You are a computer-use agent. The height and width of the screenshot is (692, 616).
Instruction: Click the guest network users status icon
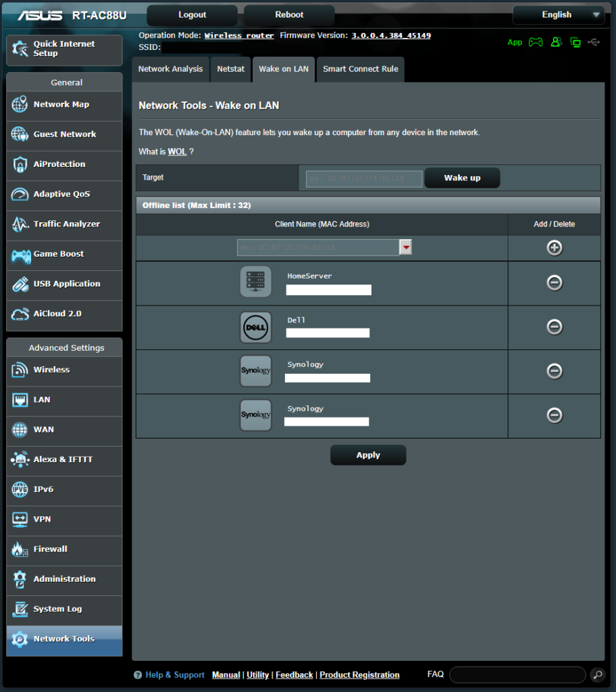point(556,42)
